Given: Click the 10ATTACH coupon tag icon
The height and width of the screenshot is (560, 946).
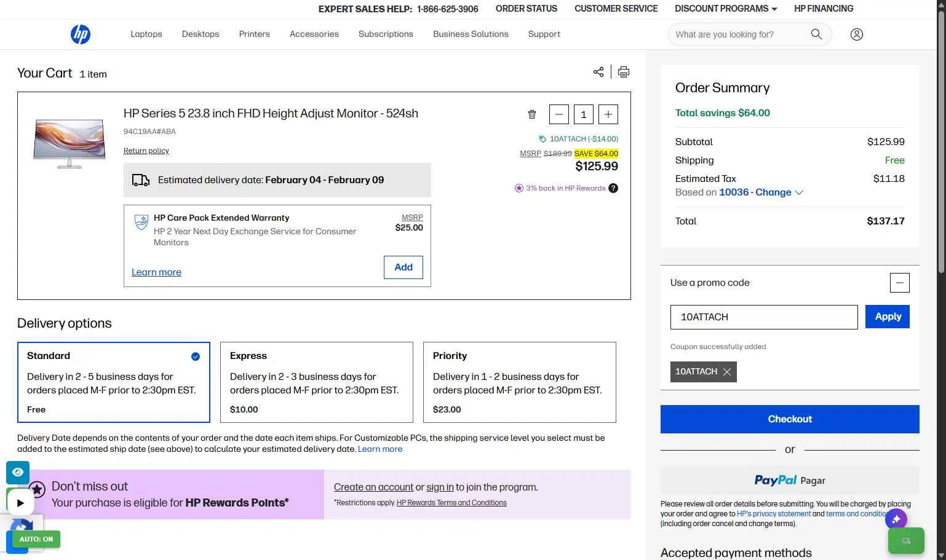Looking at the screenshot, I should point(543,139).
